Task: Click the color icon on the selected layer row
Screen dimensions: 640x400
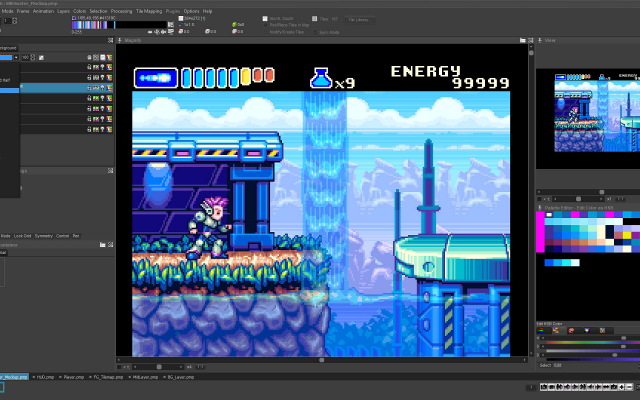Action: (x=109, y=88)
